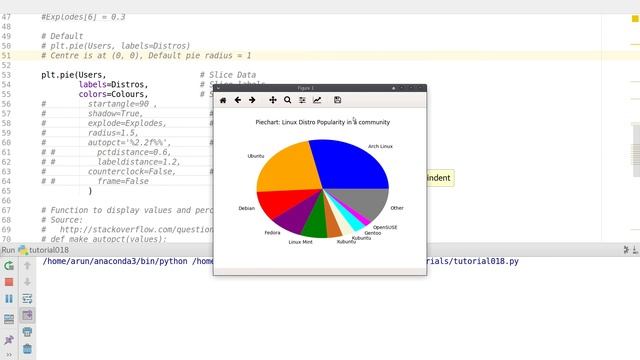Image resolution: width=640 pixels, height=360 pixels.
Task: Click the highlighted comment on line 51
Action: tap(146, 56)
